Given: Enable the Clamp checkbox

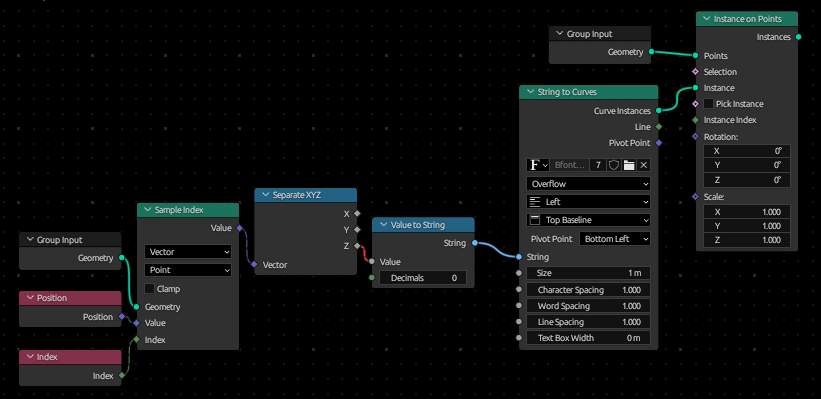Looking at the screenshot, I should [150, 289].
